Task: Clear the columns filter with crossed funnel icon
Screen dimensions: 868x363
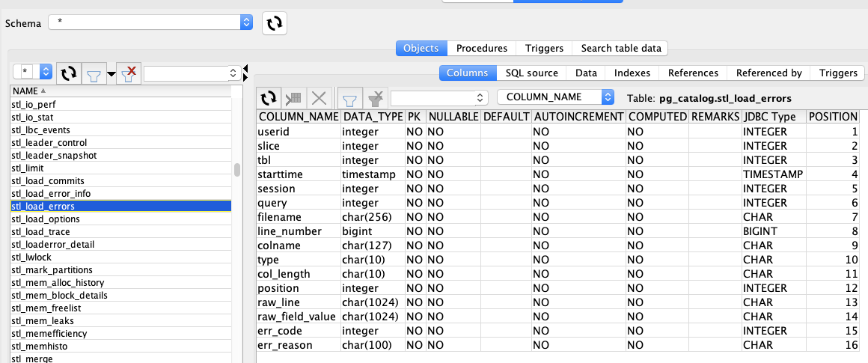Action: [x=375, y=97]
